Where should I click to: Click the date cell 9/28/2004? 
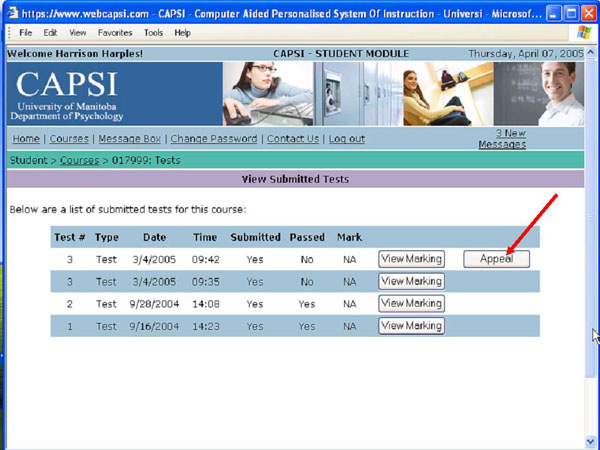(x=154, y=304)
